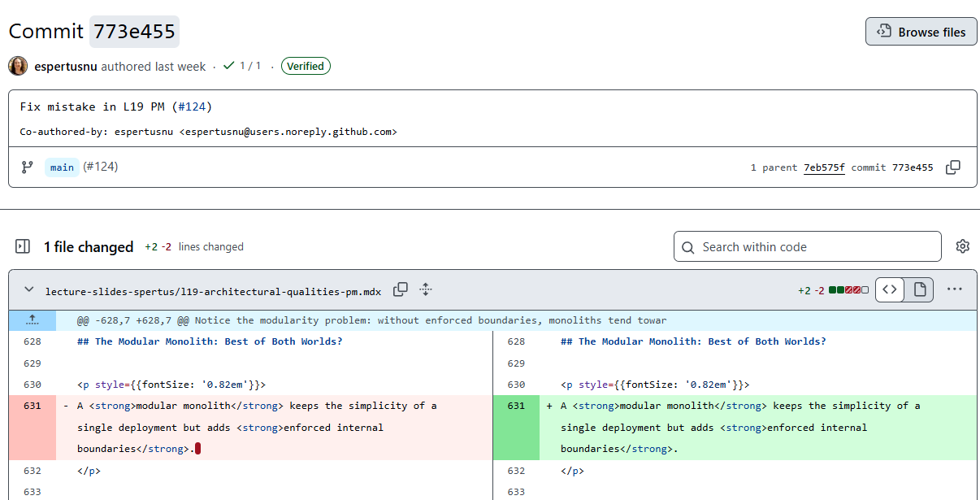Screen dimensions: 980x500
Task: Collapse the changed file diff
Action: [29, 289]
